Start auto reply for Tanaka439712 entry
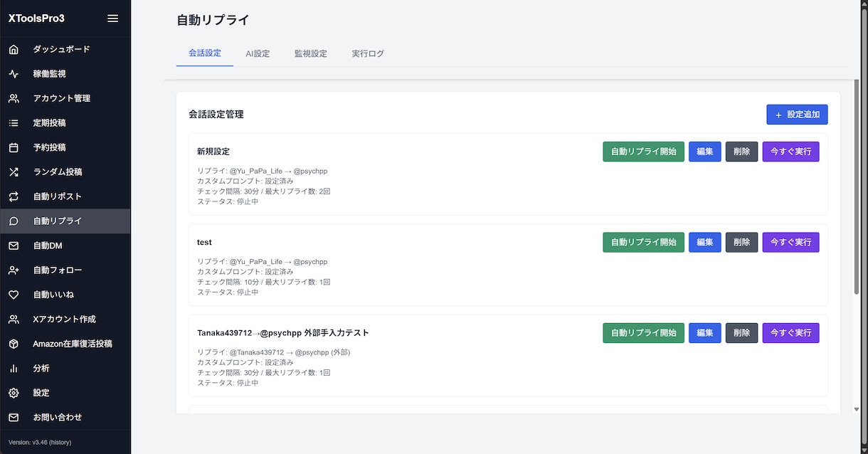The height and width of the screenshot is (454, 868). point(643,333)
